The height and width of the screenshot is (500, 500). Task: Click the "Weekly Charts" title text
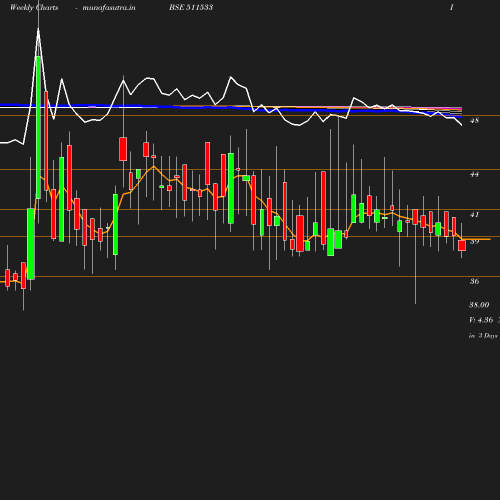[x=34, y=8]
